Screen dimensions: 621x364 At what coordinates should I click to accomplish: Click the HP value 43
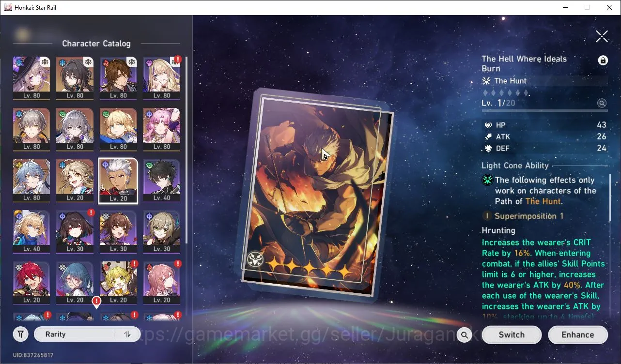pos(601,125)
